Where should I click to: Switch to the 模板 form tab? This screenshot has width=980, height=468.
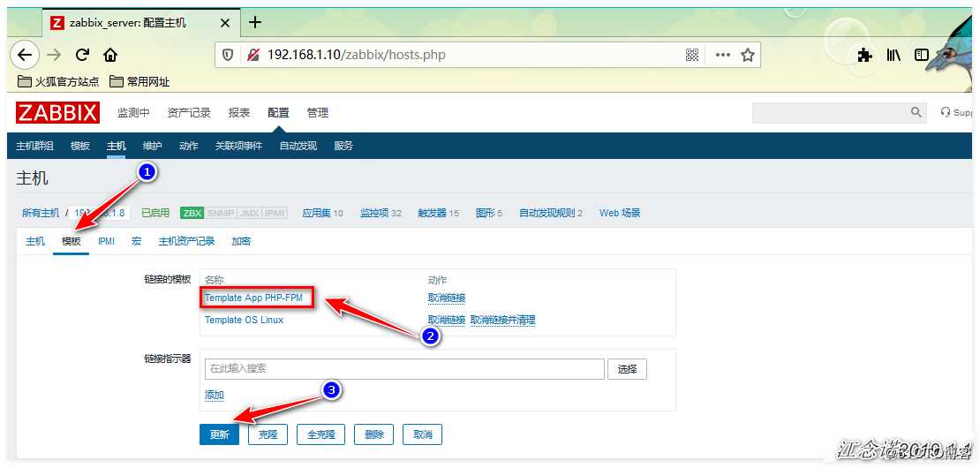click(x=72, y=241)
